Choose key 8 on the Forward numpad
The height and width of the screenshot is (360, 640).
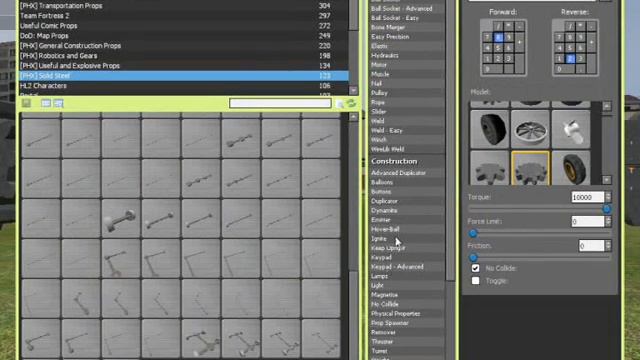click(498, 37)
